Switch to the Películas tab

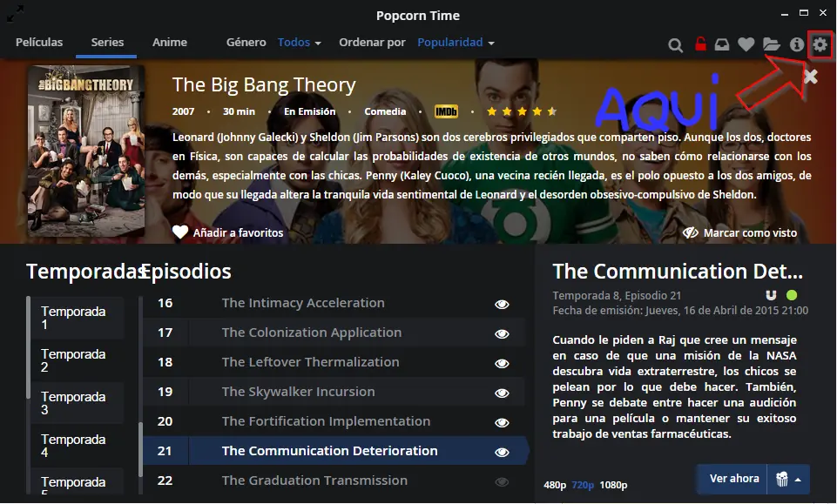click(x=39, y=42)
